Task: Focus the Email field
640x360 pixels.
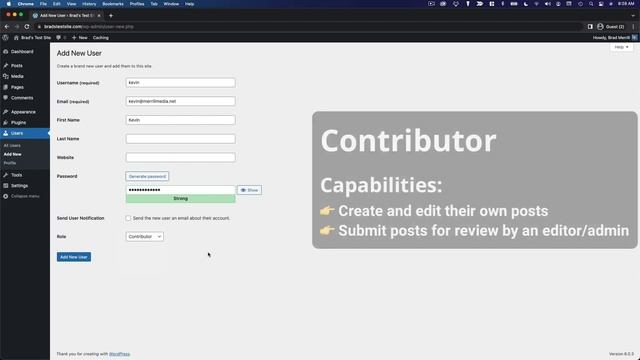Action: pyautogui.click(x=180, y=101)
